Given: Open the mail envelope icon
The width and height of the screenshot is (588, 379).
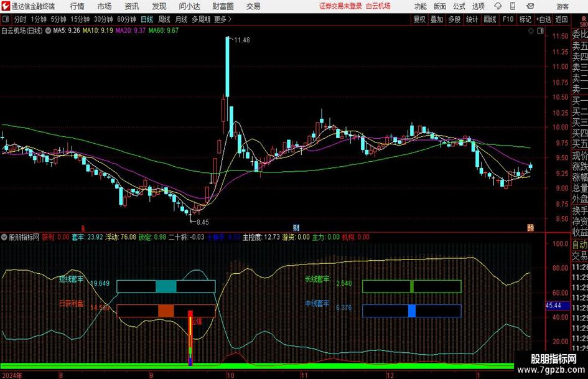Looking at the screenshot, I should point(530,6).
